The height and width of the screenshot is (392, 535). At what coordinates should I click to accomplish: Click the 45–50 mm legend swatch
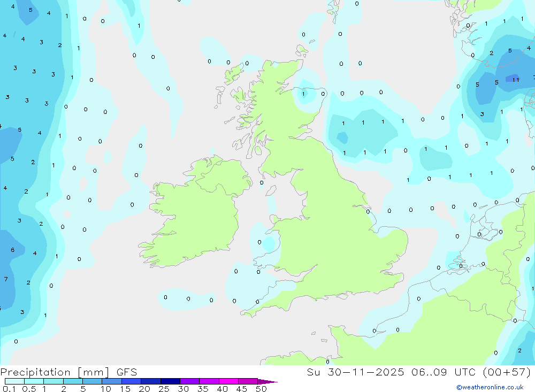click(x=248, y=381)
